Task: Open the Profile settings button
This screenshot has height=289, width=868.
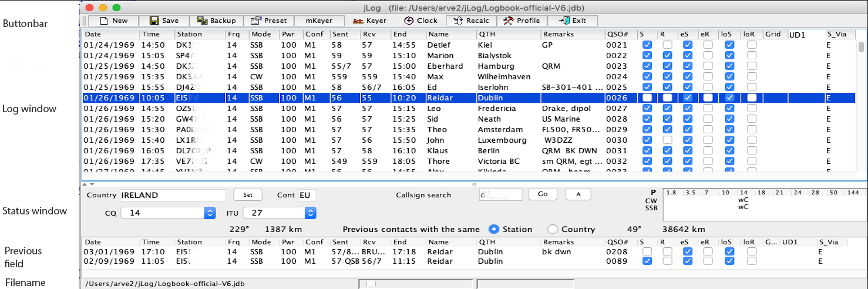Action: (x=522, y=21)
